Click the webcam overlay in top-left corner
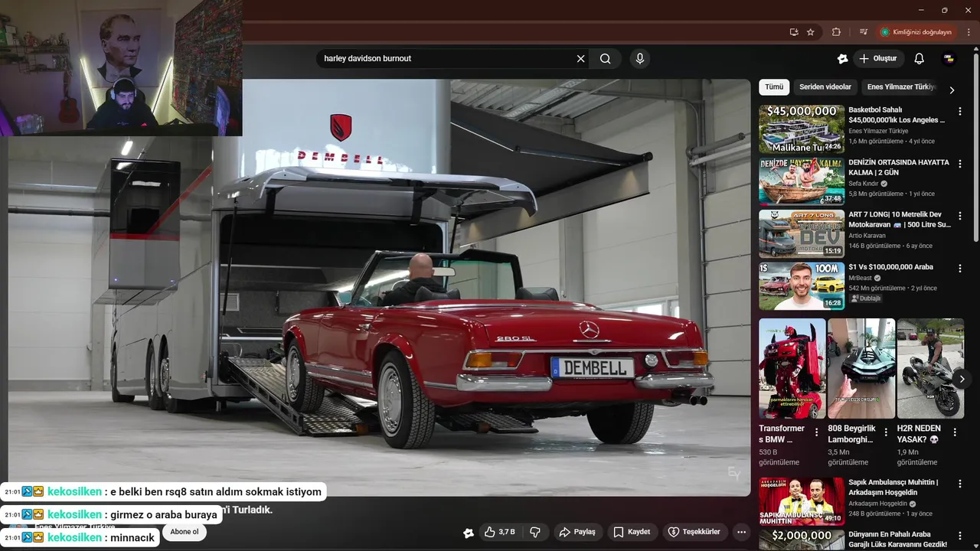This screenshot has height=551, width=980. pyautogui.click(x=121, y=68)
